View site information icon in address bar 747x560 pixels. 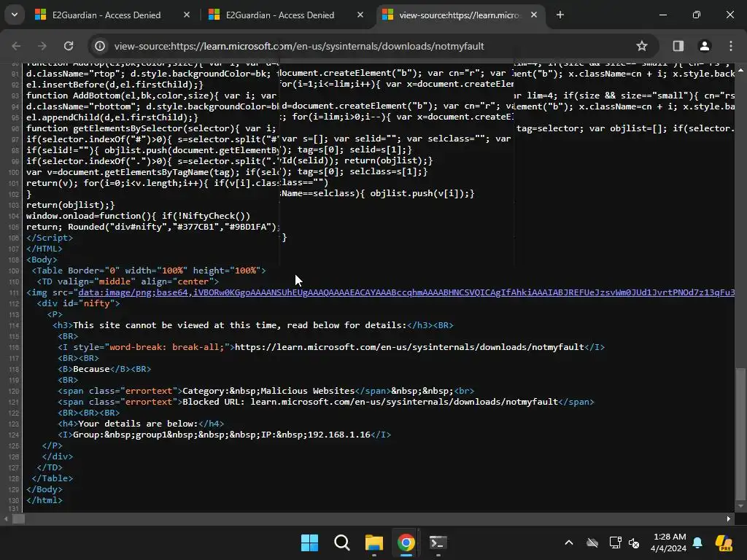click(x=99, y=46)
